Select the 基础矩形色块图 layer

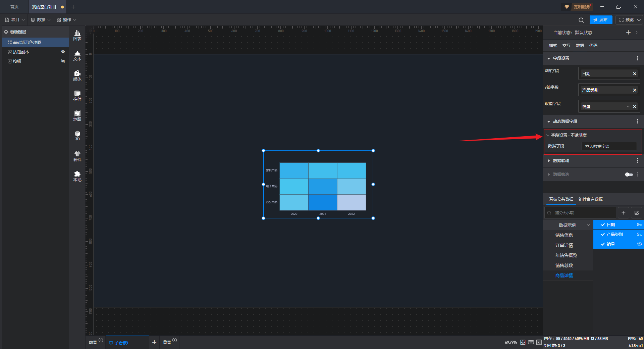click(35, 42)
